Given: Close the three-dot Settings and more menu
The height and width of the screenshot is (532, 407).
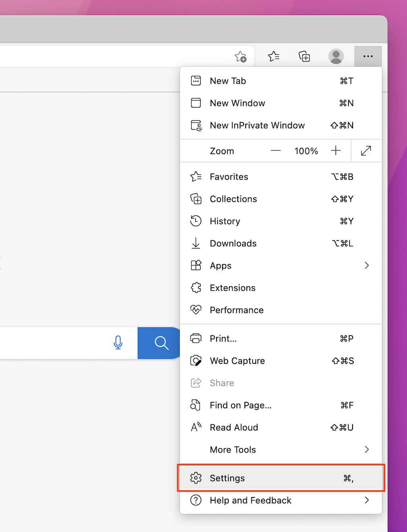Looking at the screenshot, I should pos(368,56).
